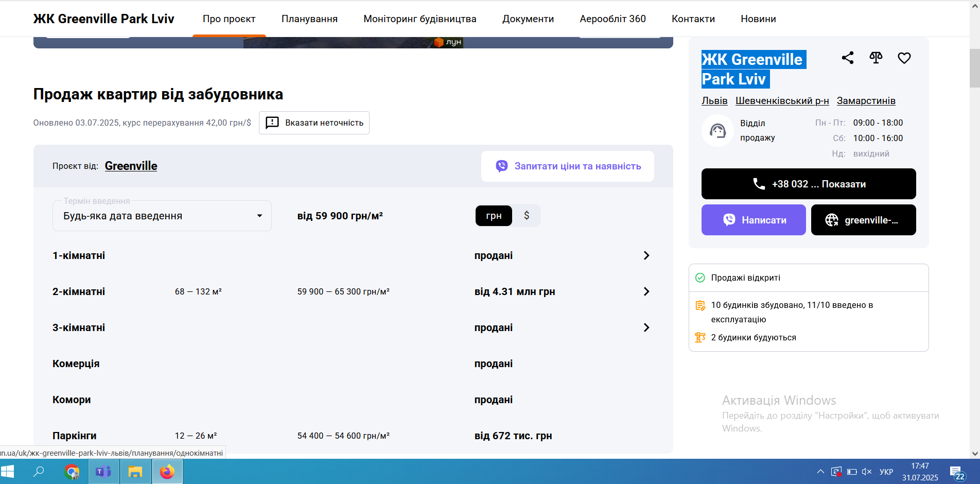980x484 pixels.
Task: Click the page vertical scrollbar thumb
Action: click(x=974, y=68)
